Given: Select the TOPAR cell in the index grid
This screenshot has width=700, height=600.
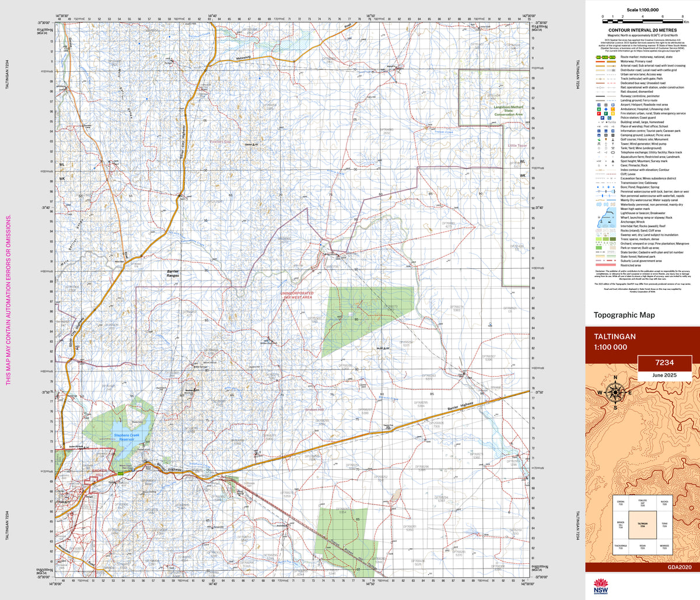Looking at the screenshot, I should click(x=664, y=525).
